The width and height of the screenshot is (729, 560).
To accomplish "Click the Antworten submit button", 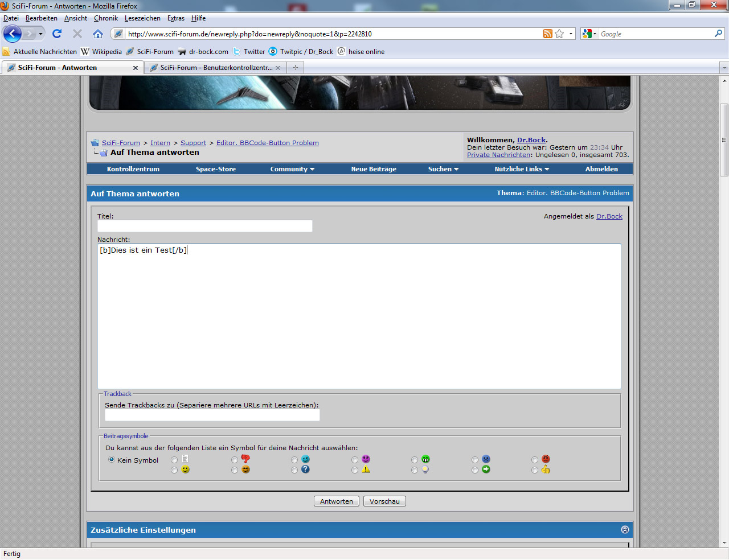I will [x=336, y=501].
